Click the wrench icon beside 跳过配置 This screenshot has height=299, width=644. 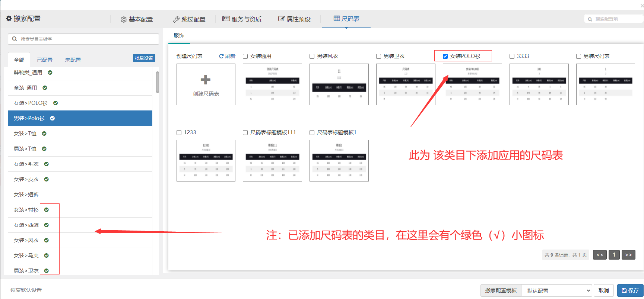[176, 19]
